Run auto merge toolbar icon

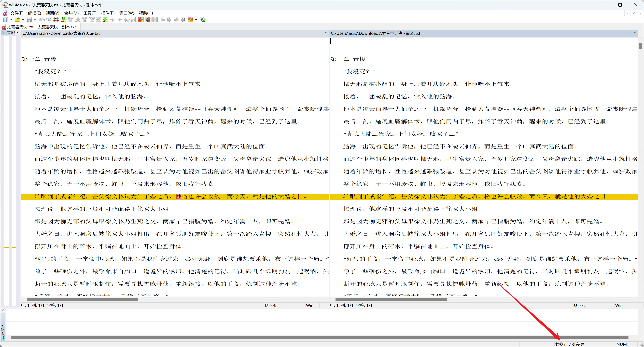click(x=155, y=20)
